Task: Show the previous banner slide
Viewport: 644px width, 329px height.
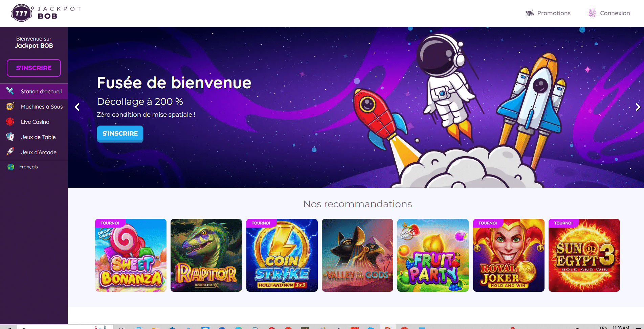Action: point(77,107)
